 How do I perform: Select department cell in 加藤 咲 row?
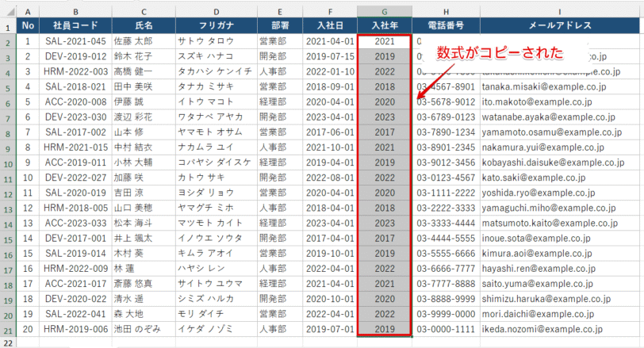click(x=280, y=178)
